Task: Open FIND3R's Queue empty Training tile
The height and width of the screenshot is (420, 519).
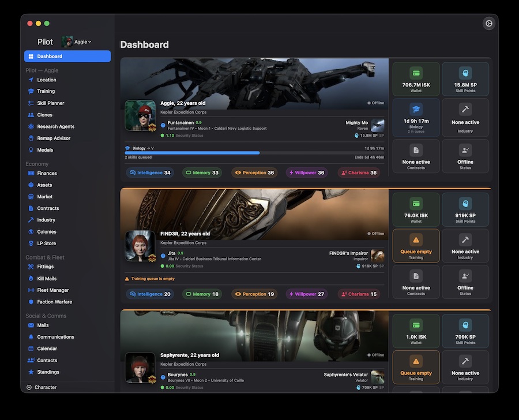Action: coord(416,246)
